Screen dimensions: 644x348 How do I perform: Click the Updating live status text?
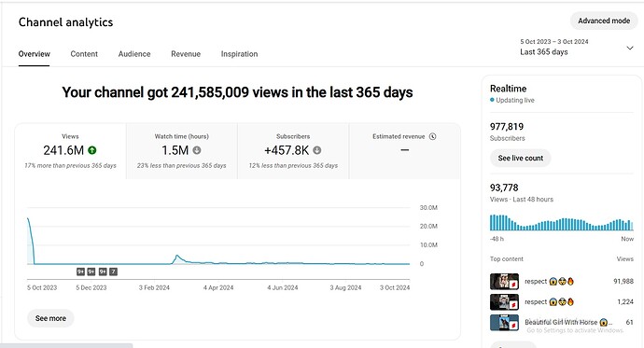point(515,100)
